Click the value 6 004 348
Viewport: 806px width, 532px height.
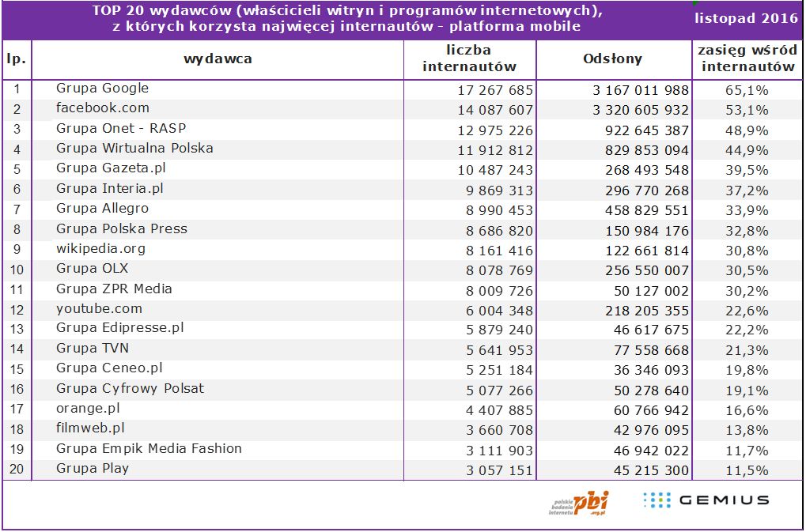500,311
